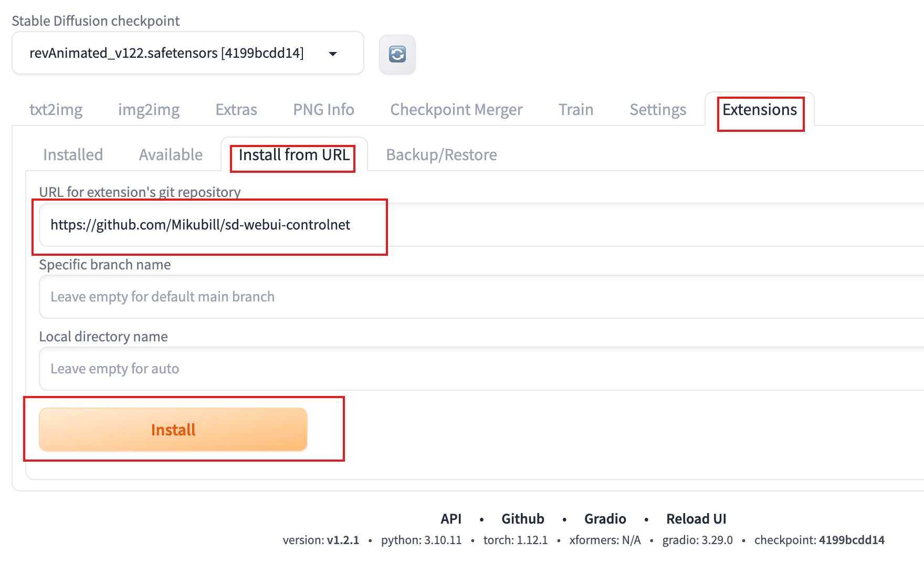Select the Extensions tab
Viewport: 924px width, 563px height.
[x=760, y=109]
